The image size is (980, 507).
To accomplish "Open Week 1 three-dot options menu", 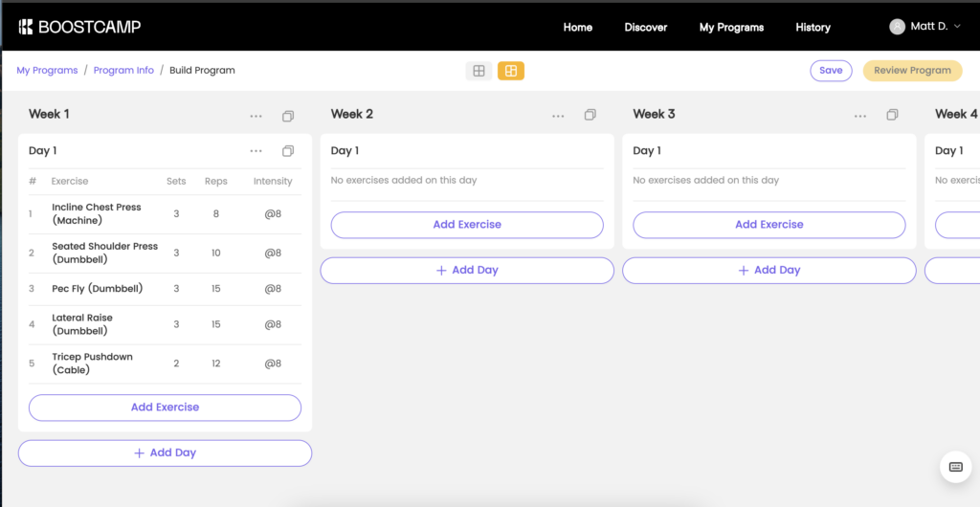I will tap(256, 116).
